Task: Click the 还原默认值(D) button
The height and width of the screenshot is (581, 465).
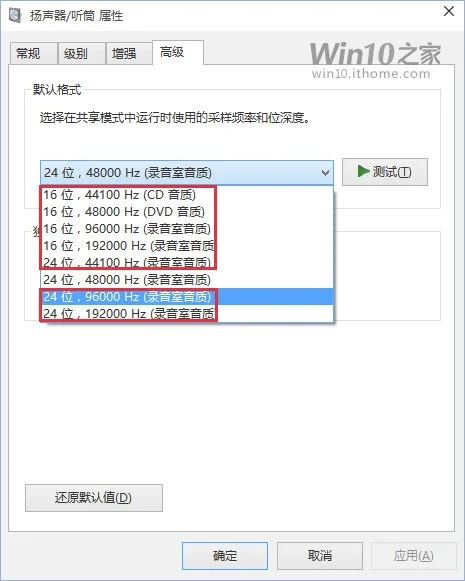Action: tap(94, 498)
